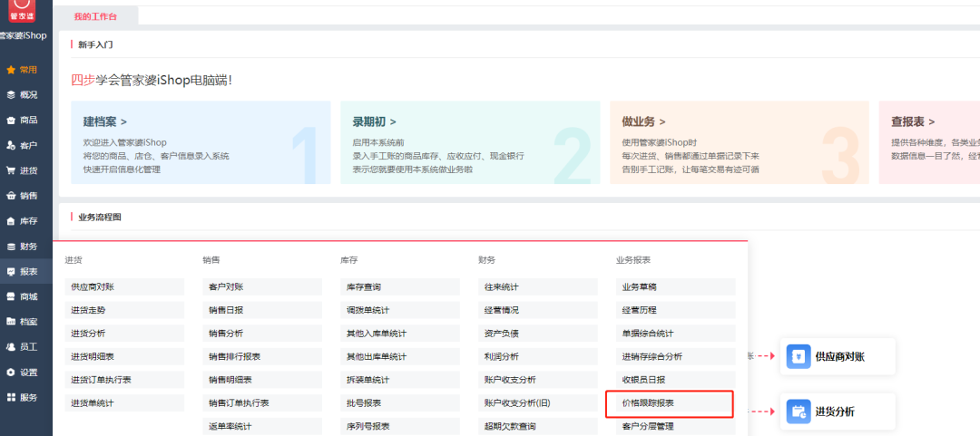Open 库存 via the house icon
Image resolution: width=980 pixels, height=436 pixels.
pos(11,221)
